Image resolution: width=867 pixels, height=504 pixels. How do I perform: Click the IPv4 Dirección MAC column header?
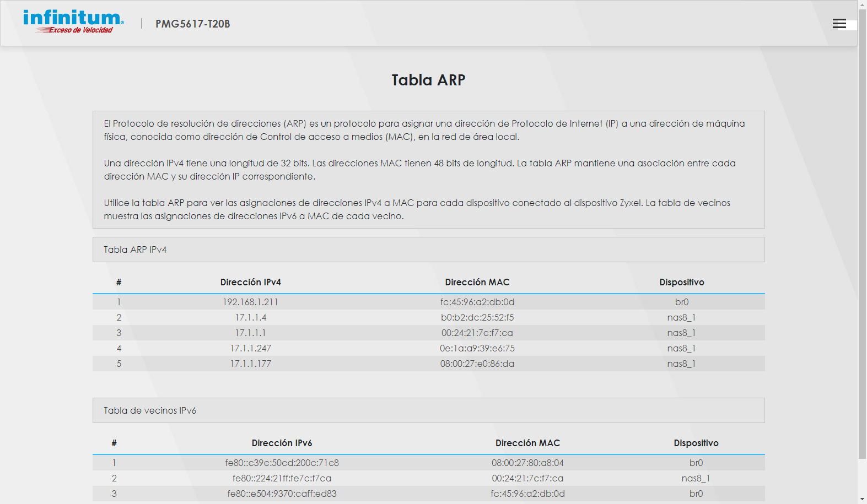tap(477, 282)
